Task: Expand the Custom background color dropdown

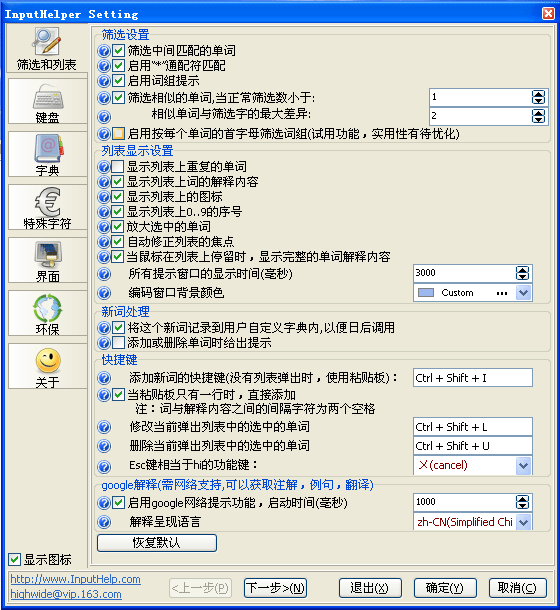Action: 523,293
